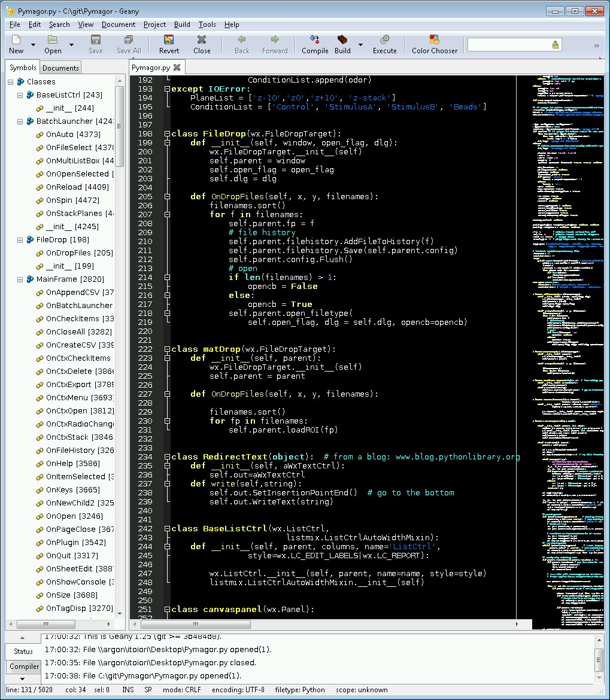
Task: Click the Execute gear icon
Action: click(384, 39)
